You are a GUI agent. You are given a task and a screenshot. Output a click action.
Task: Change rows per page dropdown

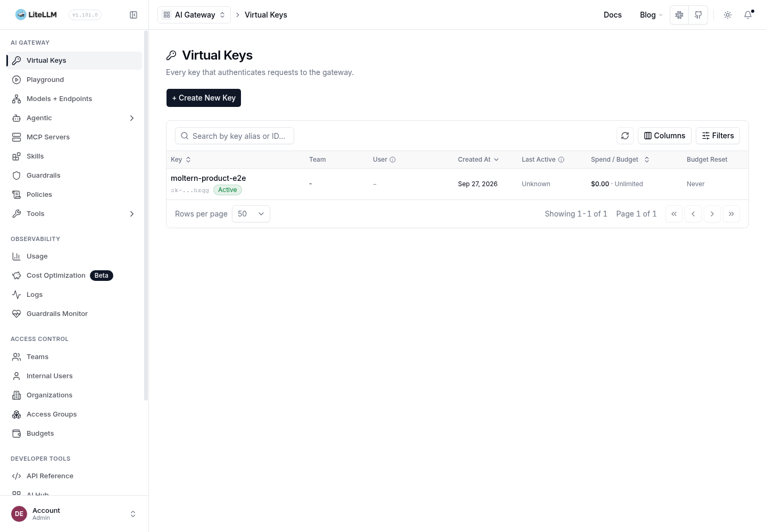251,214
